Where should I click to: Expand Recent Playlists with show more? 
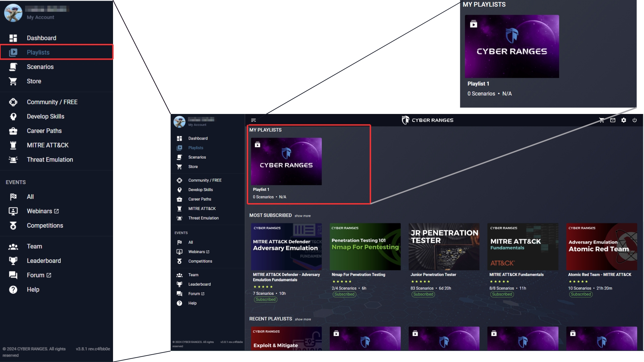(303, 319)
